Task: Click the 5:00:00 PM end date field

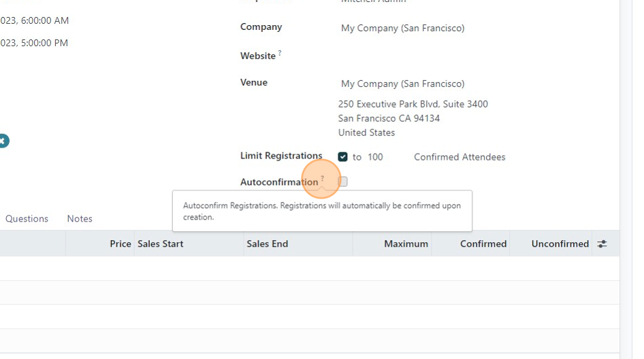Action: point(34,43)
